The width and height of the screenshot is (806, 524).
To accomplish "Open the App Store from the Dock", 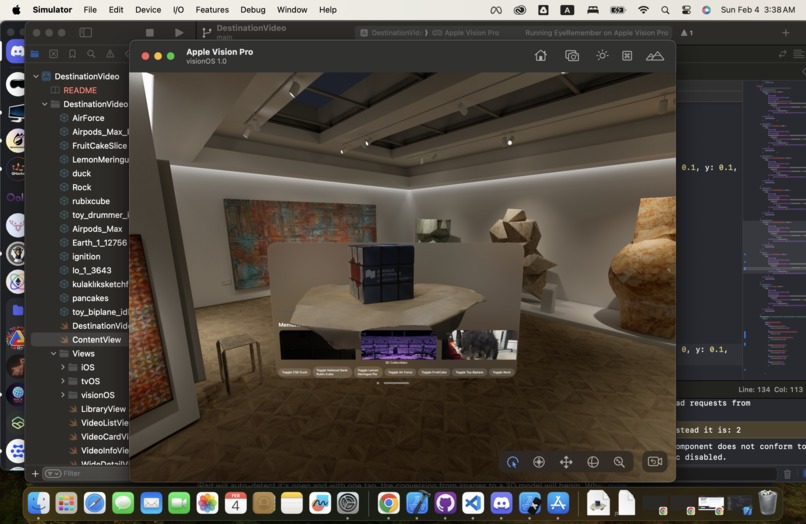I will [x=558, y=502].
